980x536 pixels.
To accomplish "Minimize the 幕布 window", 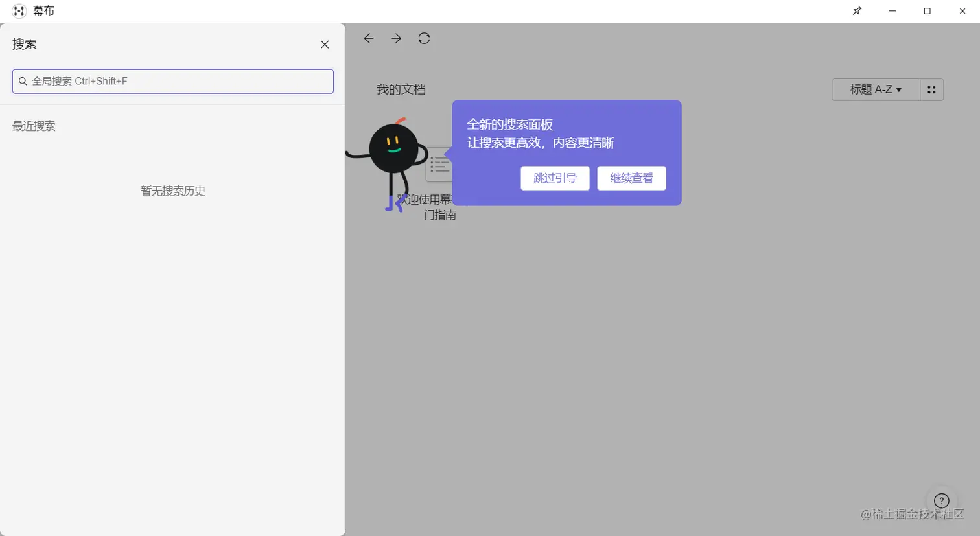I will [x=892, y=10].
